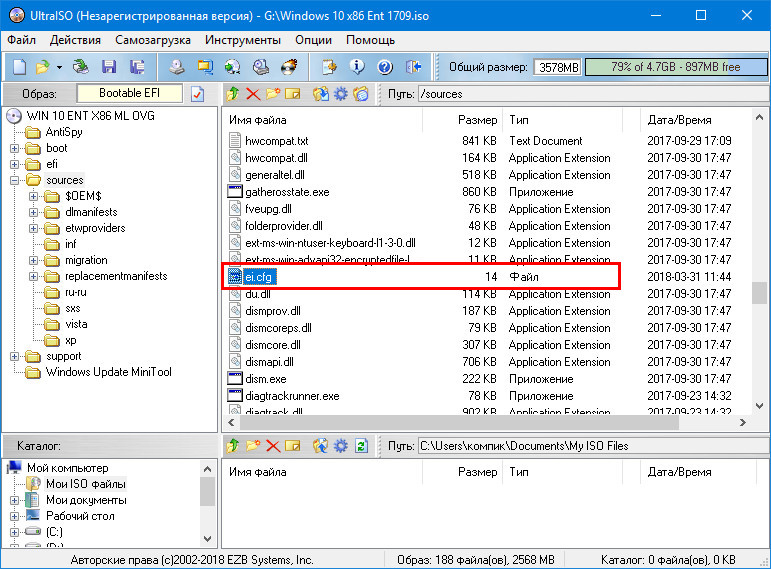Screen dimensions: 771x569
Task: Compress the ISO with the disc arrow icon
Action: 233,67
